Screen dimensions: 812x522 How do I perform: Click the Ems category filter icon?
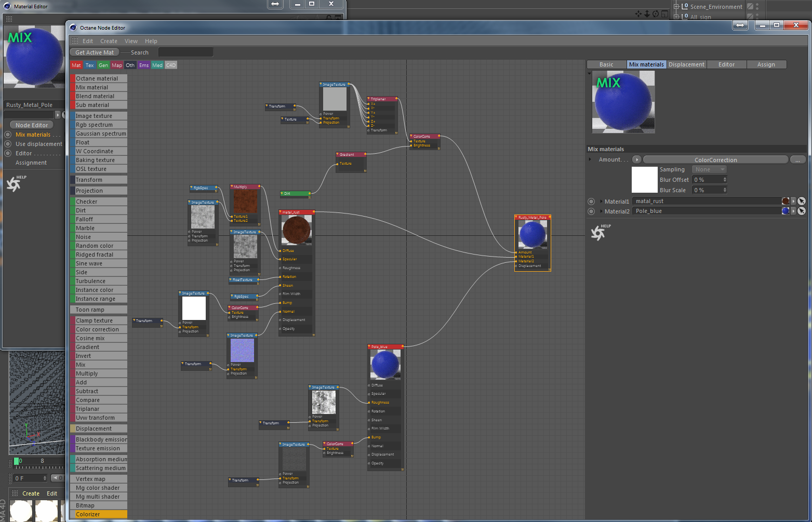143,65
